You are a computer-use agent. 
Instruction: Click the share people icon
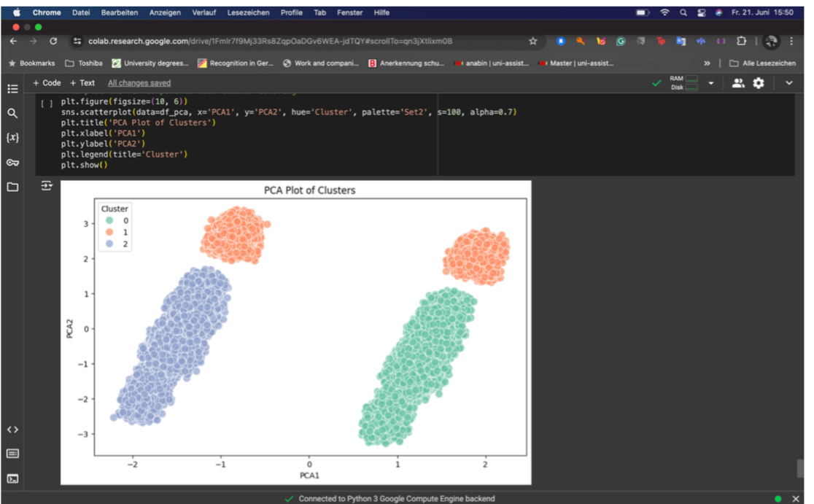(737, 83)
